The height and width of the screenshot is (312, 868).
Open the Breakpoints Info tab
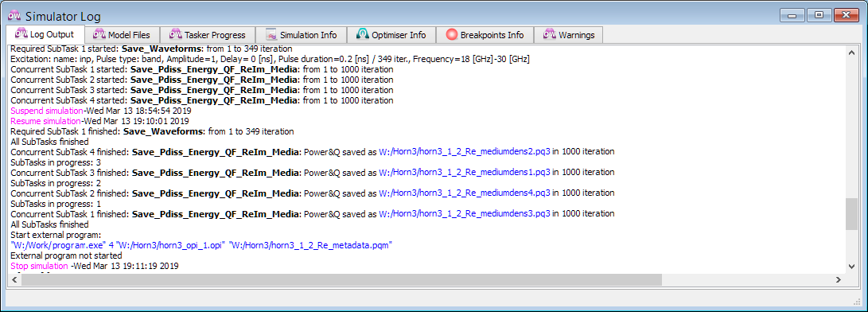[x=485, y=35]
